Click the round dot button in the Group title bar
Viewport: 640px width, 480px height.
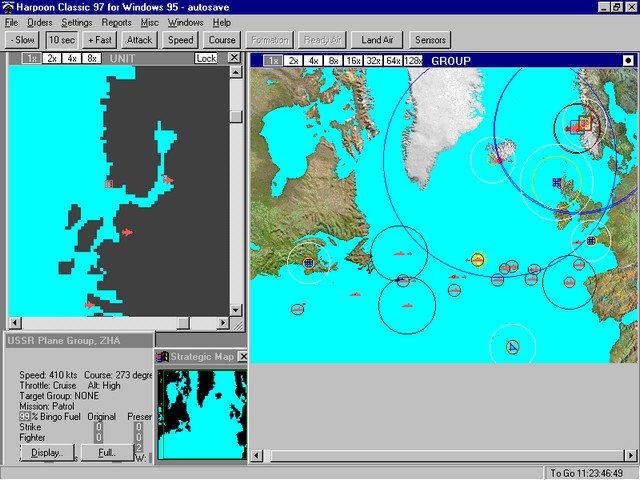pyautogui.click(x=628, y=60)
